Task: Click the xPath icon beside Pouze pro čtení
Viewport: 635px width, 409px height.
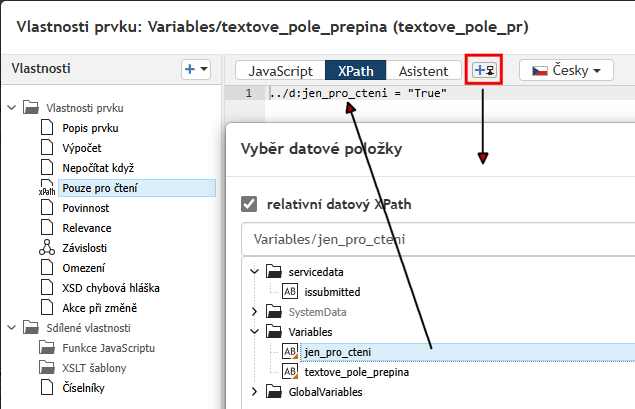Action: click(47, 188)
